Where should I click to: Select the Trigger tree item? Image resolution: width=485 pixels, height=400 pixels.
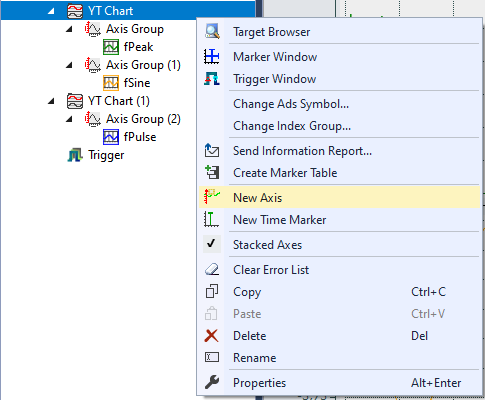point(106,155)
